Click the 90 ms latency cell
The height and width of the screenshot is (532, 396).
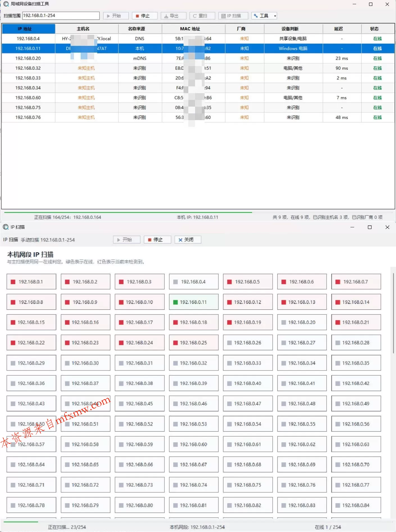[342, 68]
